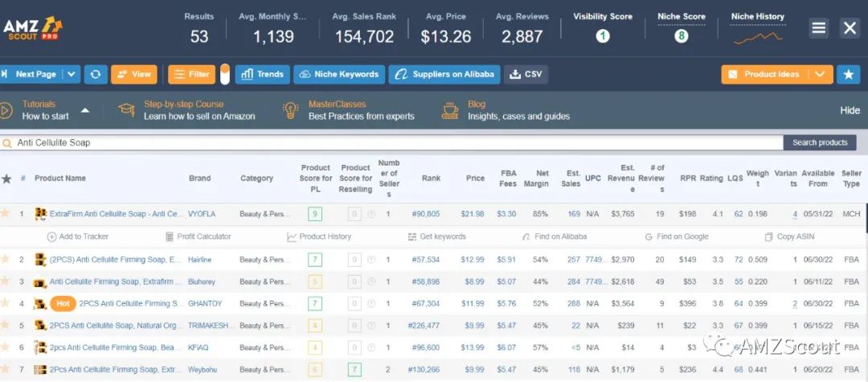Viewport: 868px width, 382px height.
Task: Click the View button
Action: click(134, 74)
